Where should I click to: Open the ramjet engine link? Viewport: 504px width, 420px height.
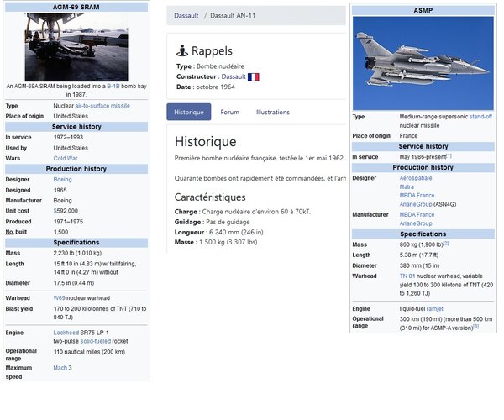coord(434,309)
